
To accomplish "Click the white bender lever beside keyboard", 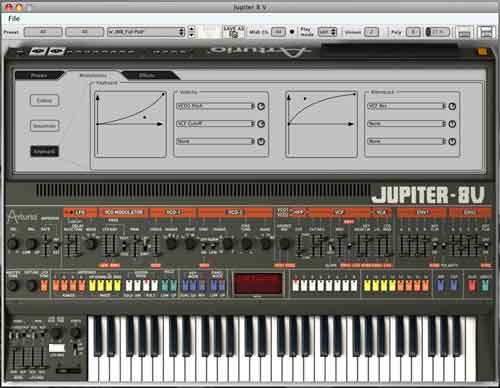I will (x=57, y=348).
